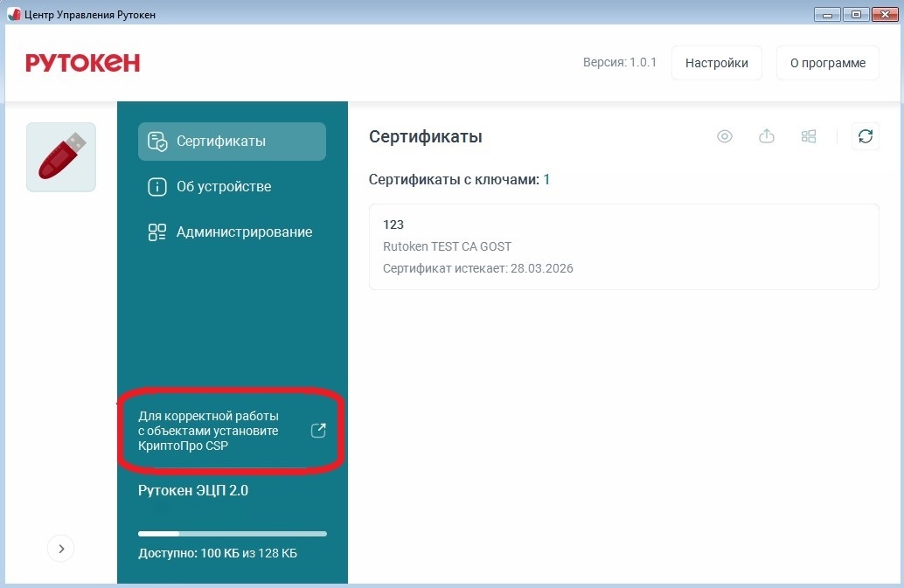Screen dimensions: 904x588
Task: Click the info icon beside Об устройстве
Action: click(x=157, y=187)
